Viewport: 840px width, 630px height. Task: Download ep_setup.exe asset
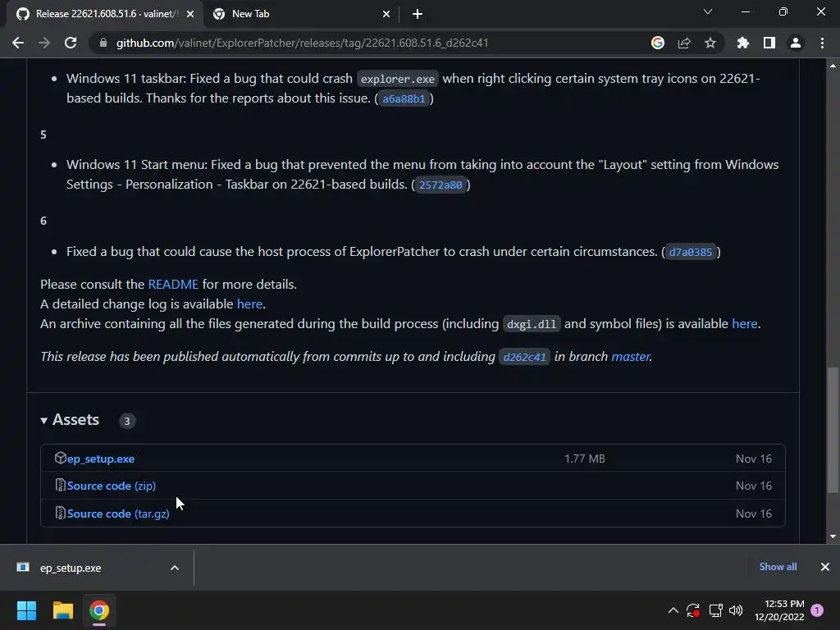click(101, 459)
